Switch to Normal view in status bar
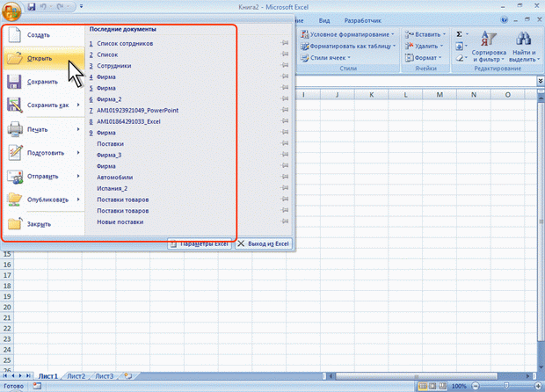 tap(423, 386)
